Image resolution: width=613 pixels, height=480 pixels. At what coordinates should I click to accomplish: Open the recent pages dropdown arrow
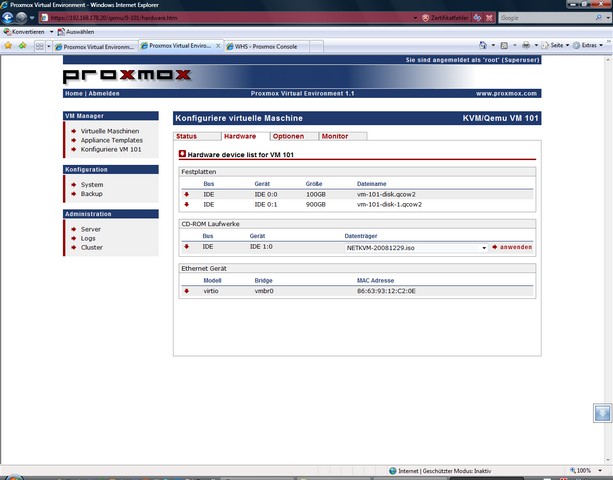(32, 18)
